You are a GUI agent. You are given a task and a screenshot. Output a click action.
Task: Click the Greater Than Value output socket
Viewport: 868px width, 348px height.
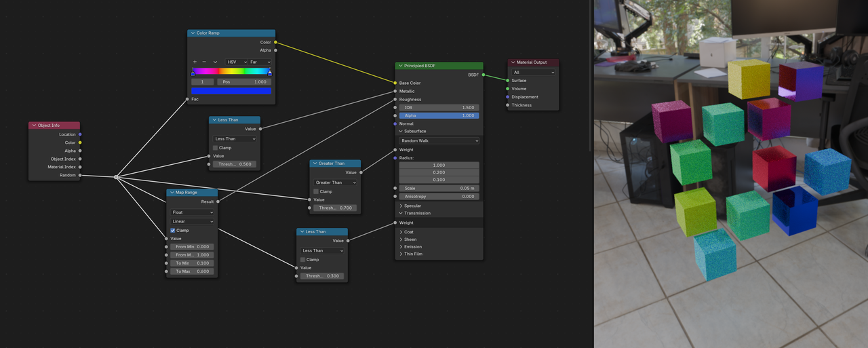point(361,172)
